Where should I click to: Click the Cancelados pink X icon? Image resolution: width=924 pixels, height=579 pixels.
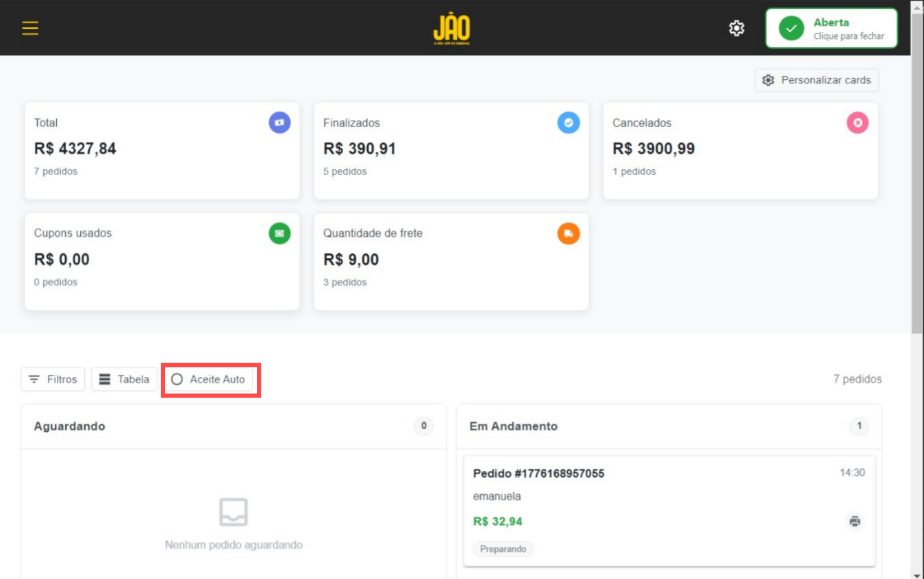tap(858, 123)
